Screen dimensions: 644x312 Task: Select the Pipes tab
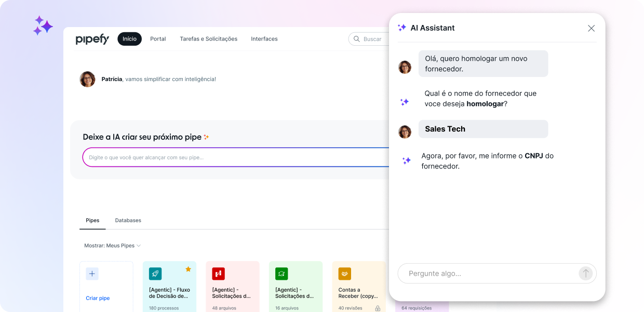click(x=92, y=220)
